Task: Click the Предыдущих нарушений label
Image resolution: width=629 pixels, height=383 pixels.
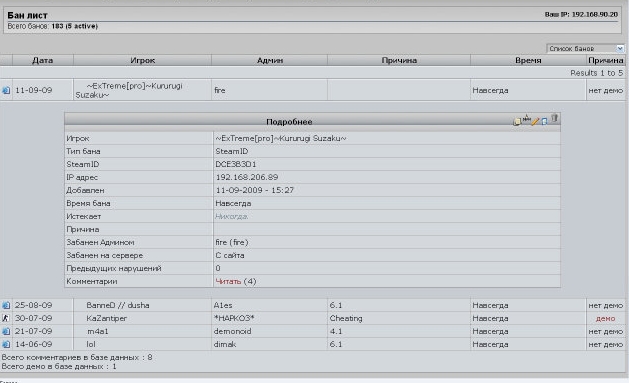Action: click(114, 268)
